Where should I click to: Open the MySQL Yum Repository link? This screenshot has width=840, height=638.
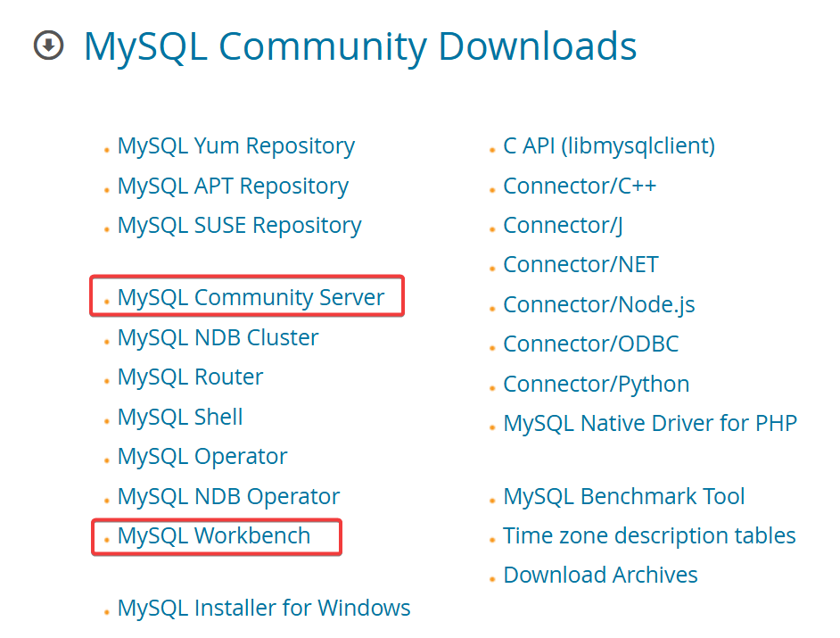click(x=235, y=146)
